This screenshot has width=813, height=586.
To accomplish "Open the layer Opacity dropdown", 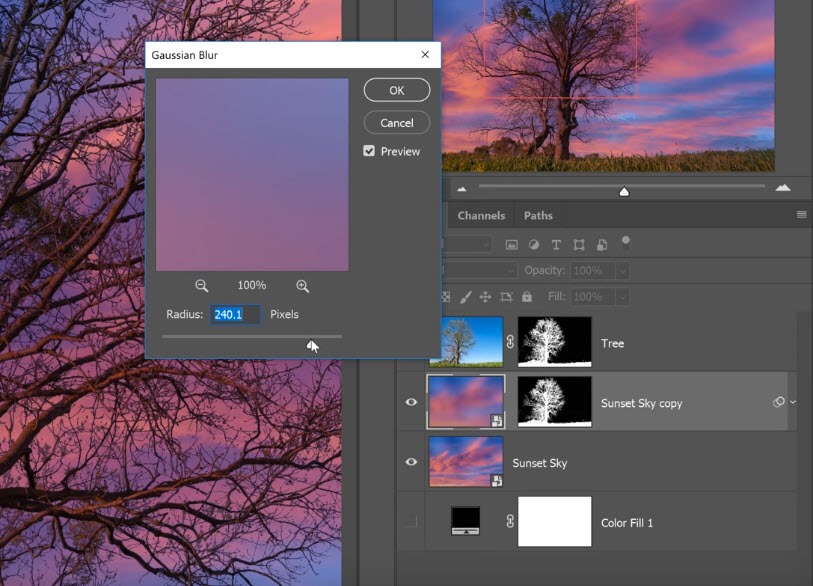I will 622,271.
